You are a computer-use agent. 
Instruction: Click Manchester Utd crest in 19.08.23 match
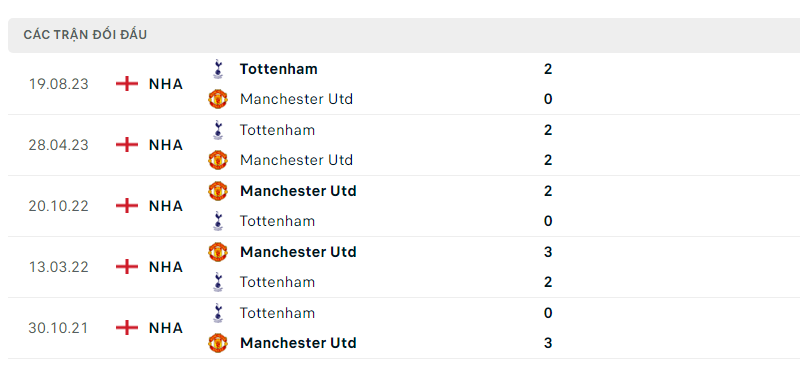[218, 99]
